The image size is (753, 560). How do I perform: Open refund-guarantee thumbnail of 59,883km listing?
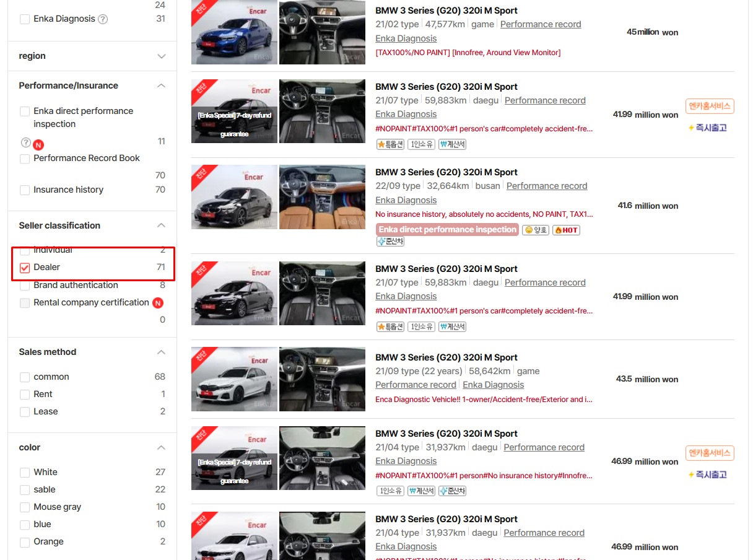(234, 112)
